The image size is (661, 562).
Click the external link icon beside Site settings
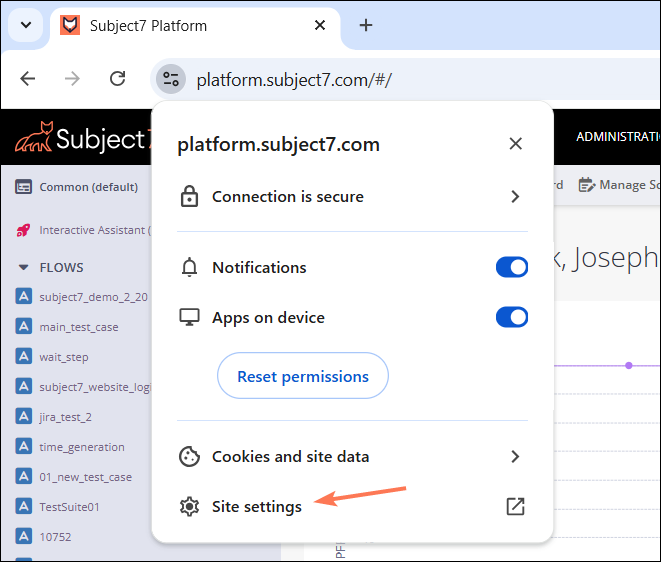[x=515, y=506]
